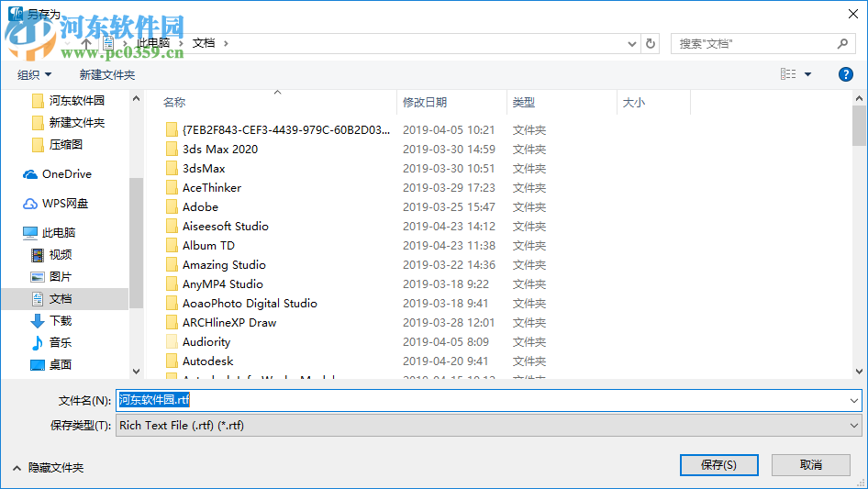The width and height of the screenshot is (868, 489).
Task: Click the 音乐 note icon
Action: (x=37, y=343)
